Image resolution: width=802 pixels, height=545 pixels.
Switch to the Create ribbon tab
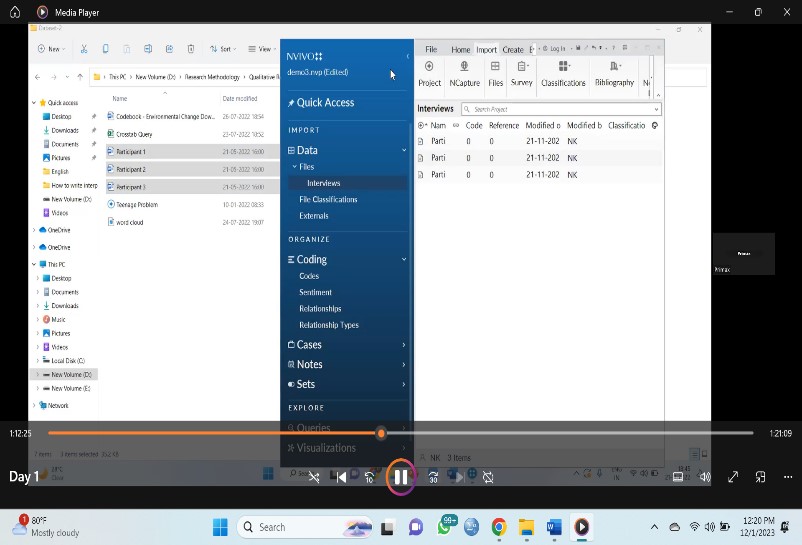(x=513, y=50)
